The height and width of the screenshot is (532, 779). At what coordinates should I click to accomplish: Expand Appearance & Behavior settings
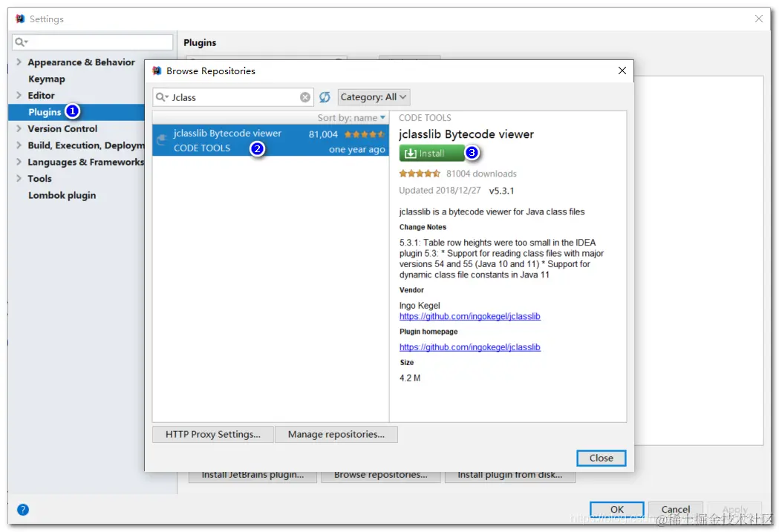click(x=19, y=62)
